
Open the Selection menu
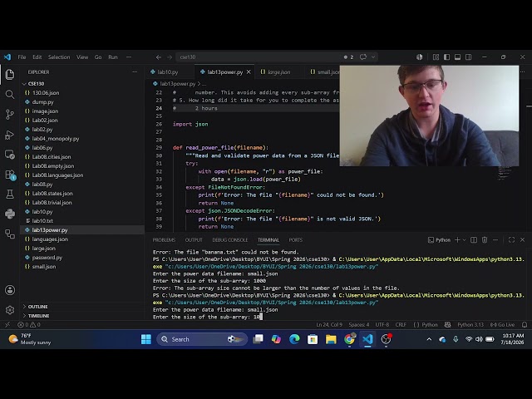pyautogui.click(x=59, y=57)
